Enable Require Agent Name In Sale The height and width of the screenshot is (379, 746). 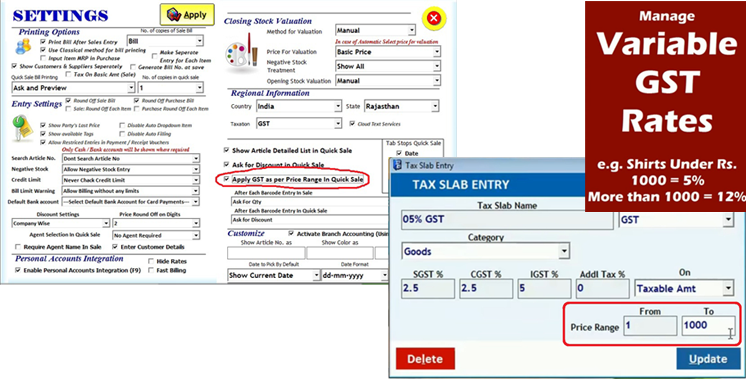point(18,247)
